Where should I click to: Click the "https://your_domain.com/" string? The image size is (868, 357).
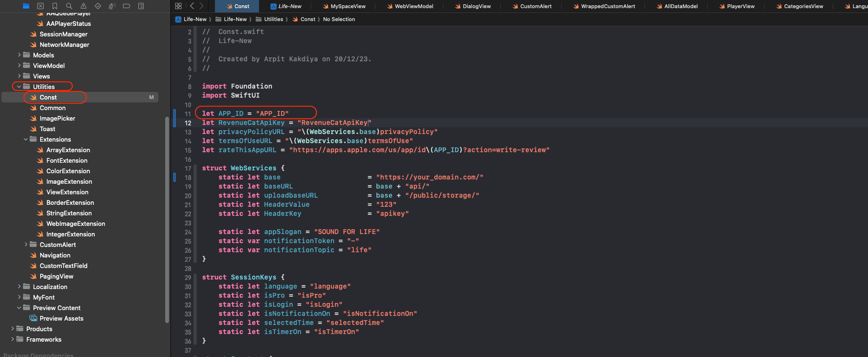tap(429, 177)
